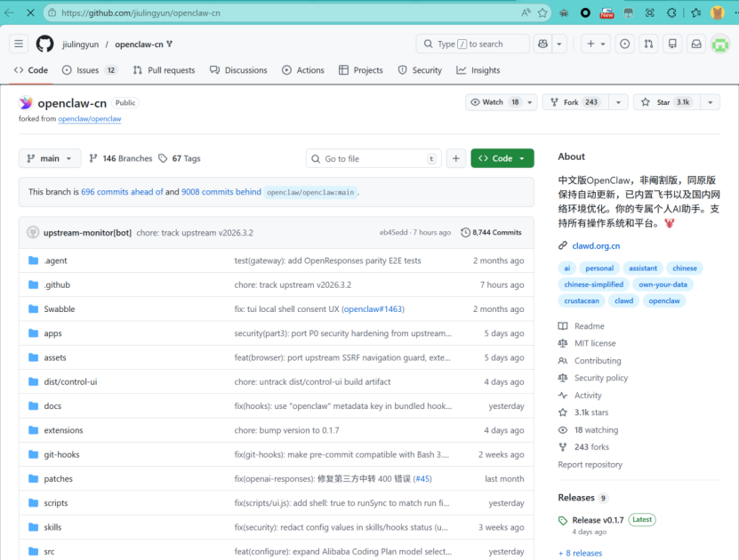This screenshot has height=560, width=739.
Task: Click the .agent folder icon
Action: (33, 260)
